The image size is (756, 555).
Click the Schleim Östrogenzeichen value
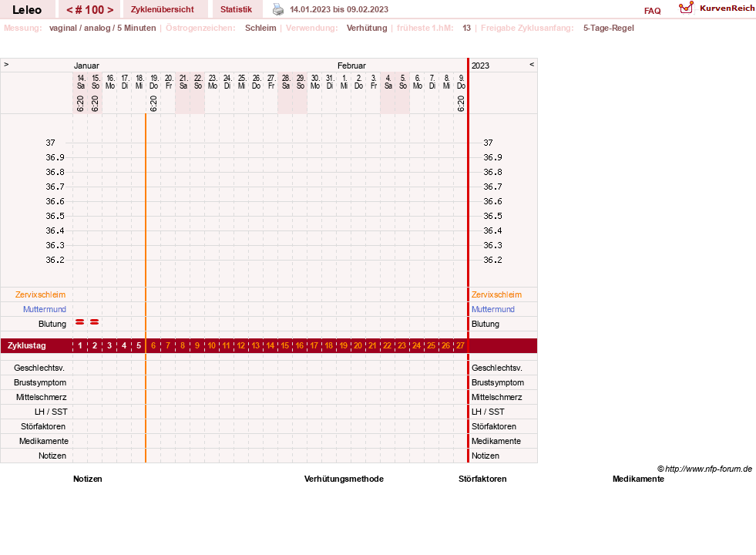pos(260,28)
